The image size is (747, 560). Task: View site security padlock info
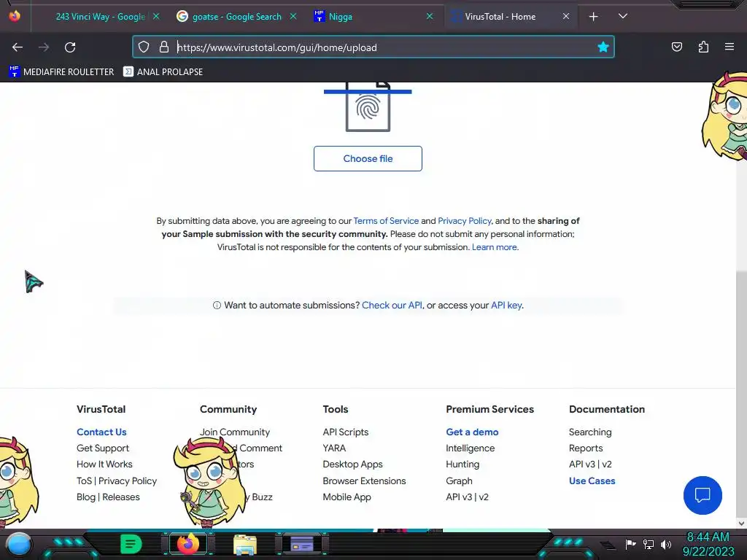tap(164, 47)
